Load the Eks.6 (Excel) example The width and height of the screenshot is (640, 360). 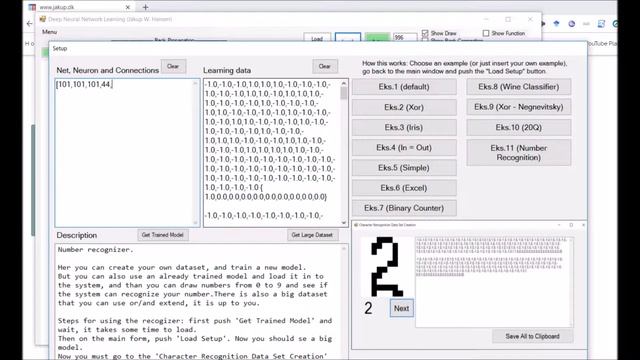[x=404, y=188]
